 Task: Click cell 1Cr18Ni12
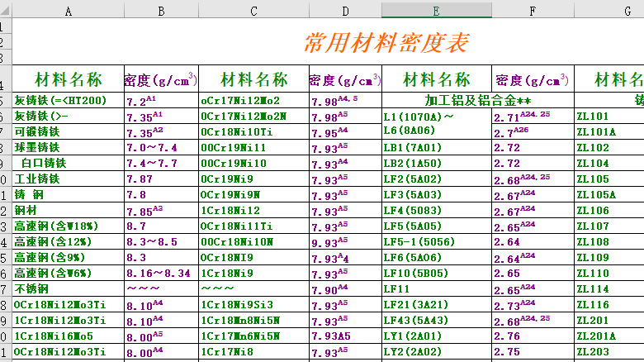253,210
